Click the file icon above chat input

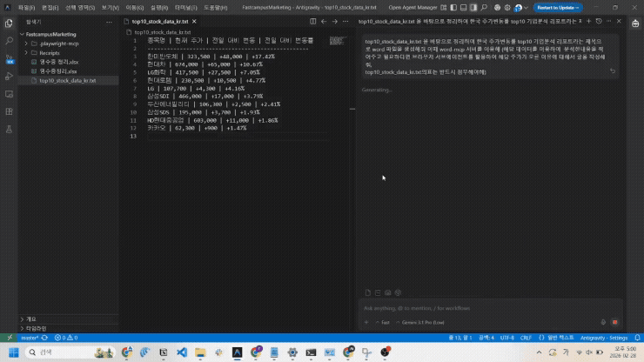367,292
